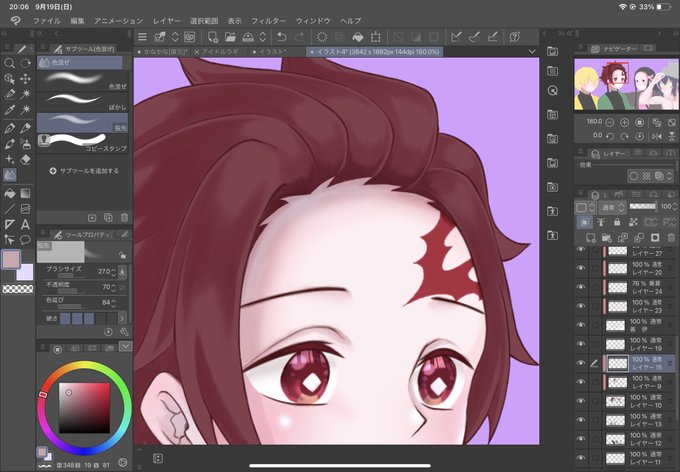Click main drawing color swatch
680x472 pixels.
point(11,259)
